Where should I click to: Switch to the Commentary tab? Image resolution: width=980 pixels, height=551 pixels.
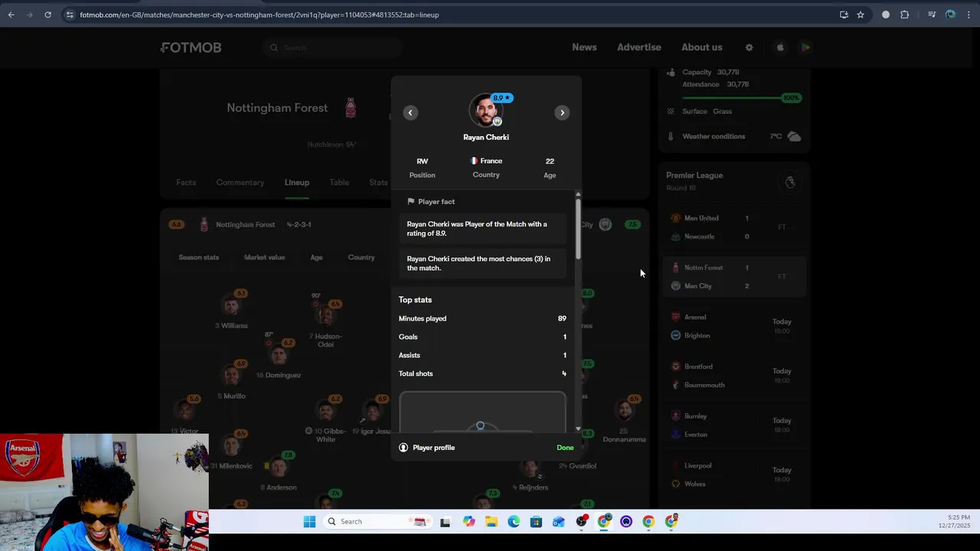pos(240,183)
